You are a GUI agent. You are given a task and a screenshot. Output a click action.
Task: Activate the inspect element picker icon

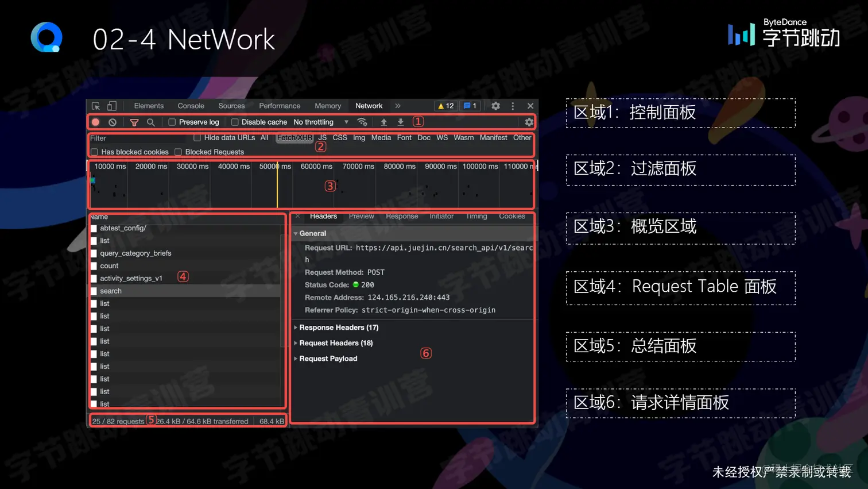tap(96, 106)
